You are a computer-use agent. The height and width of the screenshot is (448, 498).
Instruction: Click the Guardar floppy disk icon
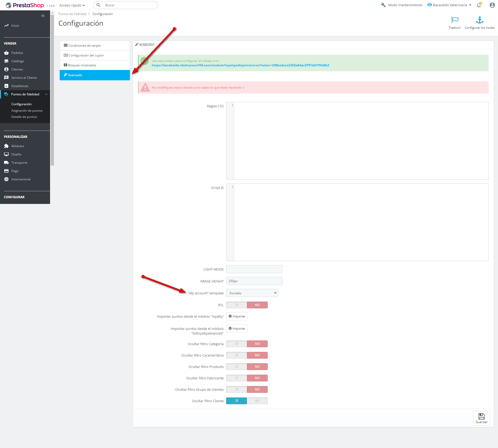pos(481,416)
